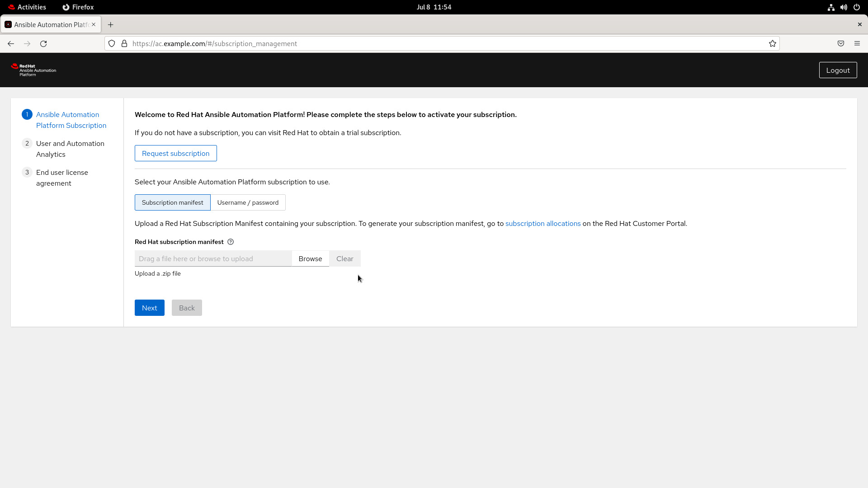868x488 pixels.
Task: Click the Clear button for manifest upload
Action: click(x=344, y=258)
